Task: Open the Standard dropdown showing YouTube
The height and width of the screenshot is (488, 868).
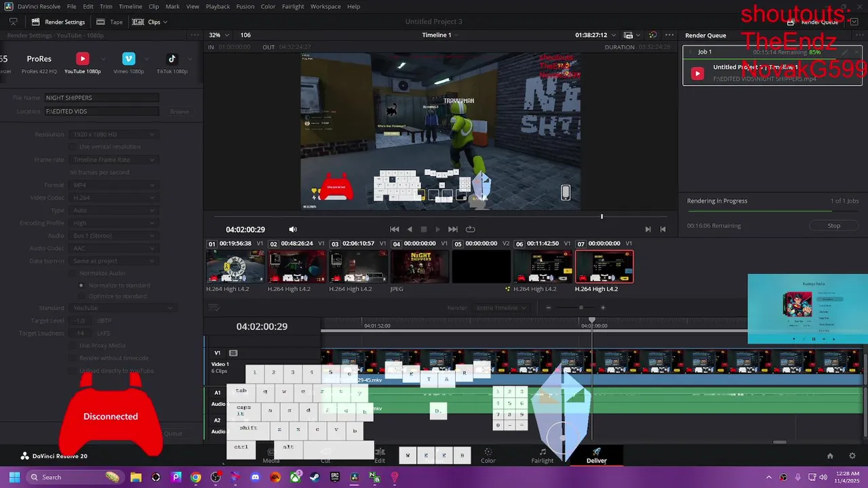Action: click(x=123, y=308)
